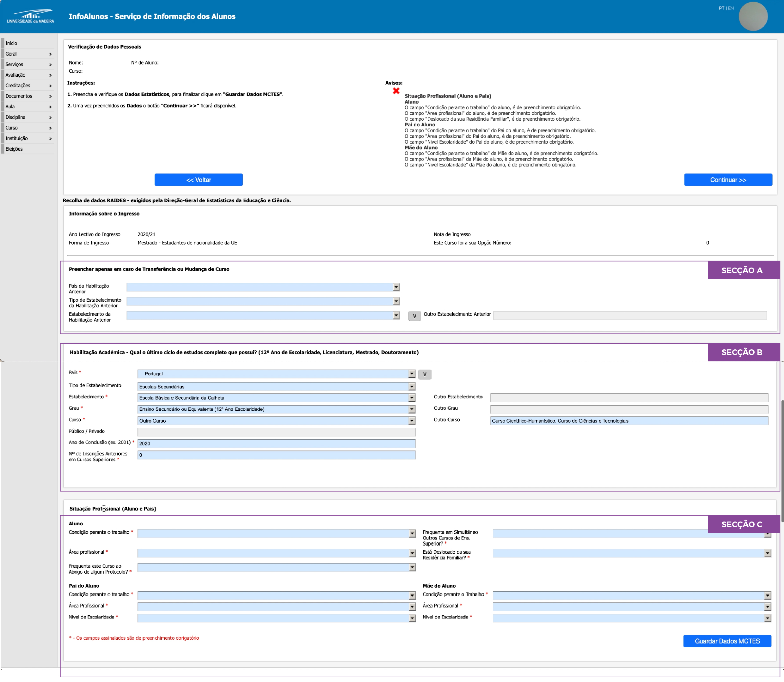The image size is (784, 682).
Task: Open the Início menu item
Action: coord(11,43)
